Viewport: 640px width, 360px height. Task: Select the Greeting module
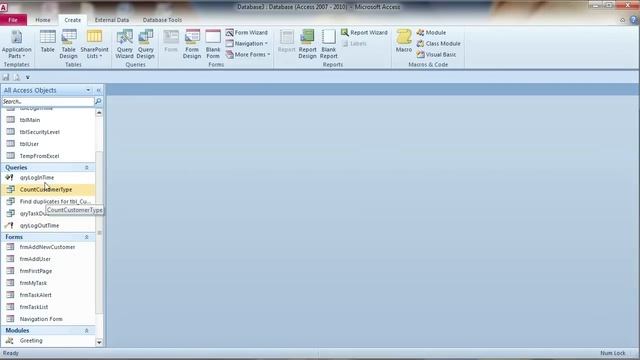pyautogui.click(x=48, y=340)
